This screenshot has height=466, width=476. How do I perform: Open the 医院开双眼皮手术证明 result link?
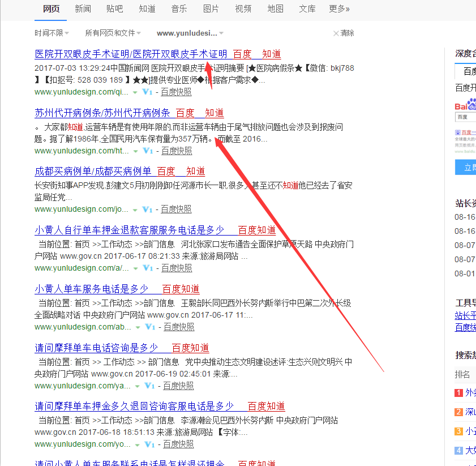tap(130, 54)
